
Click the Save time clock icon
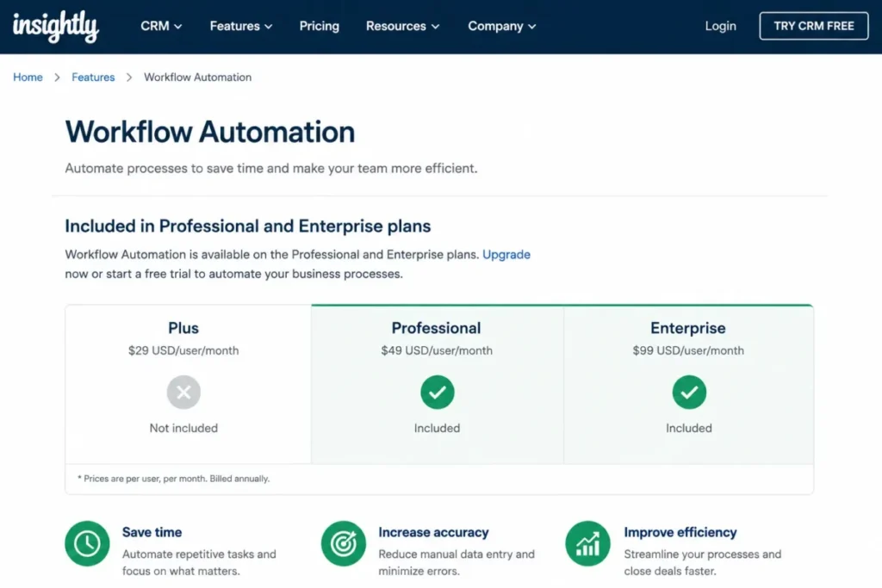coord(87,543)
